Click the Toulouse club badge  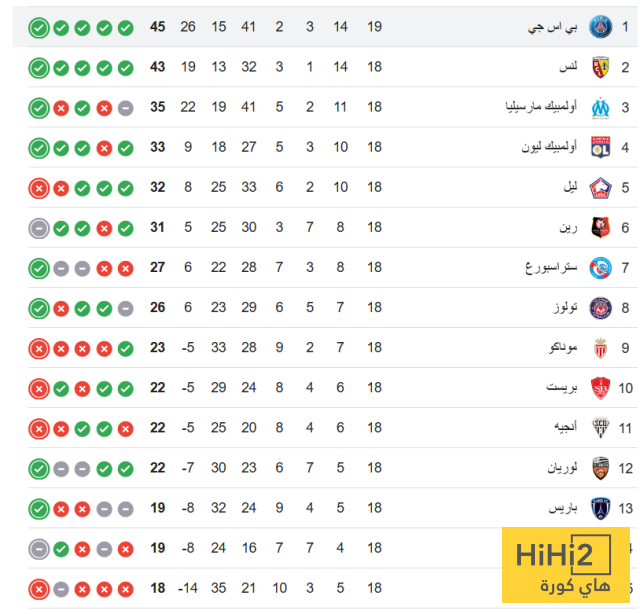[601, 308]
